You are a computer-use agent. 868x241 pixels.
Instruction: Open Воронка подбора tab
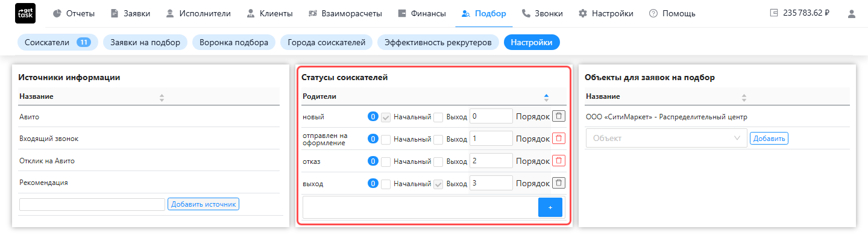[234, 42]
